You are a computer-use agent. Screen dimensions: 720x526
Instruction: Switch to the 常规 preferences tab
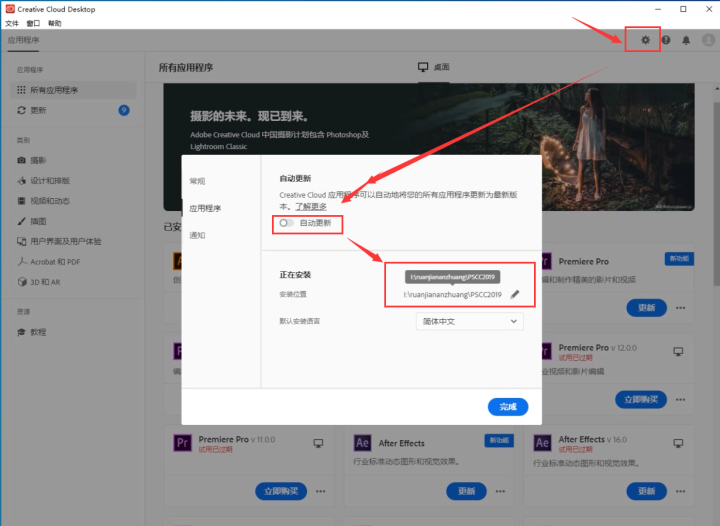click(197, 181)
